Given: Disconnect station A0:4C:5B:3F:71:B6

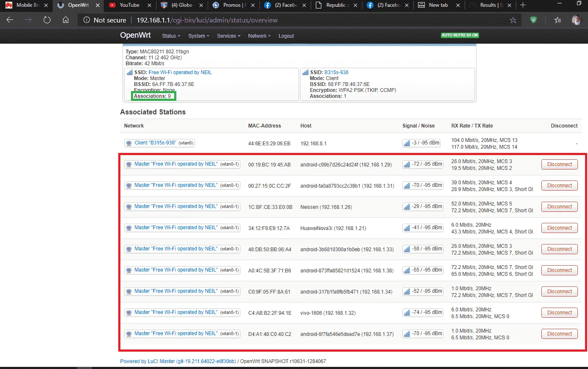Looking at the screenshot, I should pyautogui.click(x=559, y=270).
